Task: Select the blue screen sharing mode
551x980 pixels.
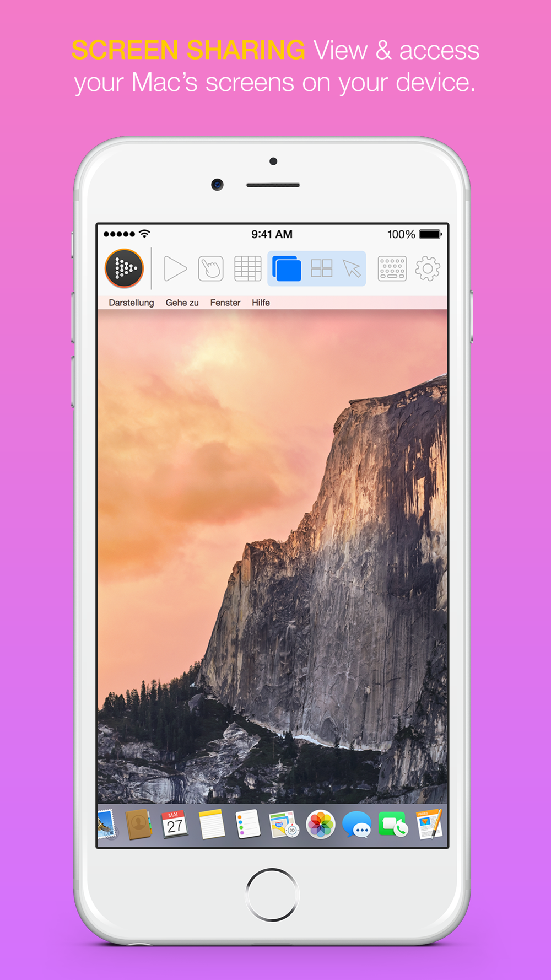Action: click(287, 269)
